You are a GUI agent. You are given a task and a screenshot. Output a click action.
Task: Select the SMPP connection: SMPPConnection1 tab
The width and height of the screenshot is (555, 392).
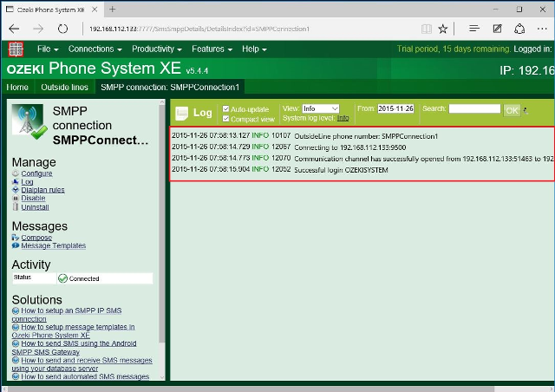170,87
